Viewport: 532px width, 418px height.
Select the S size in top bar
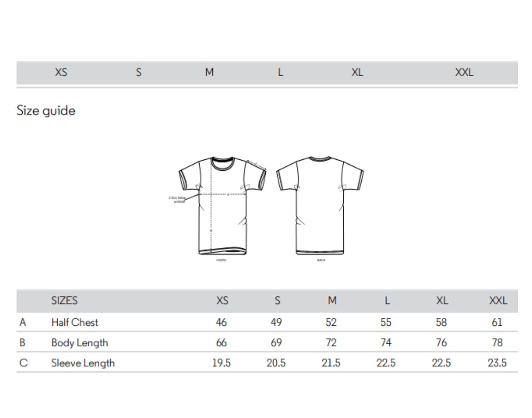(x=139, y=72)
